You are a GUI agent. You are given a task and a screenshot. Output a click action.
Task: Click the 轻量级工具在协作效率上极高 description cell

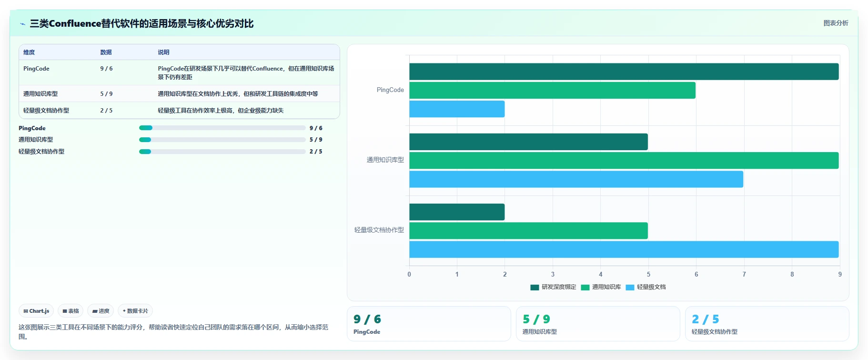pyautogui.click(x=221, y=111)
